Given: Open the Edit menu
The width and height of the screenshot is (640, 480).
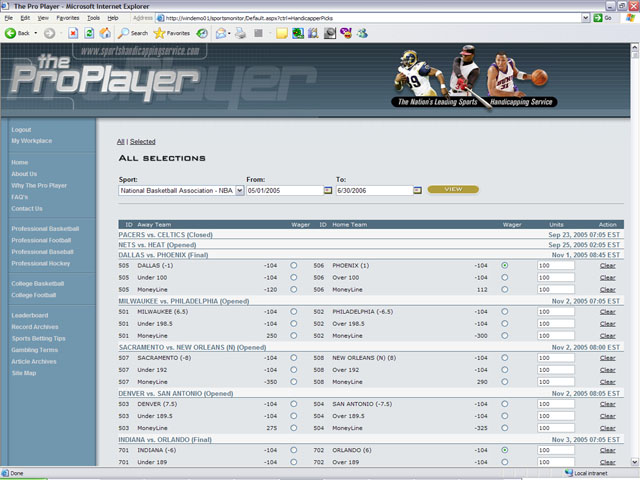Looking at the screenshot, I should (x=25, y=18).
